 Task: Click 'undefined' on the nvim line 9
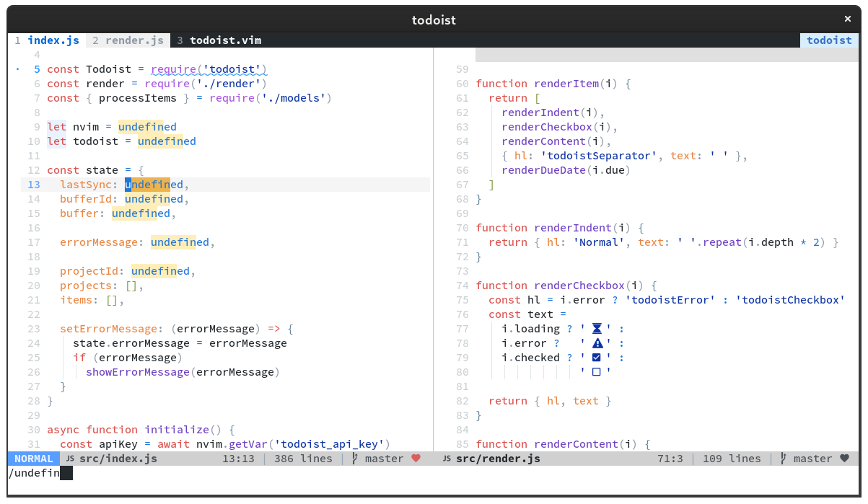(x=147, y=127)
